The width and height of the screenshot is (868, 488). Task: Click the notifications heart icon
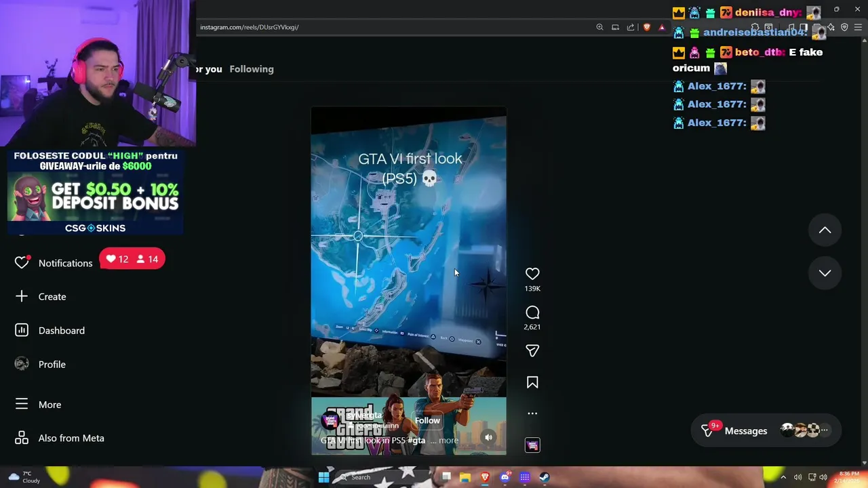[x=22, y=262]
